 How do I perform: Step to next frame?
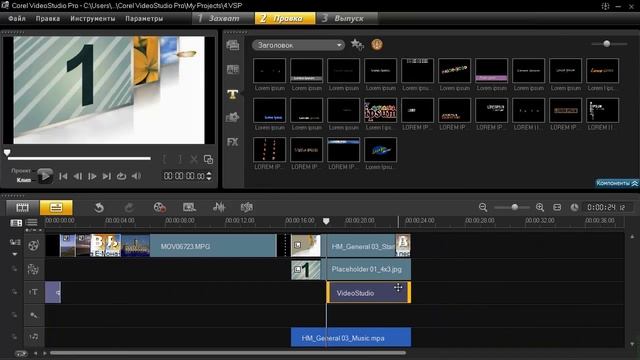(92, 176)
